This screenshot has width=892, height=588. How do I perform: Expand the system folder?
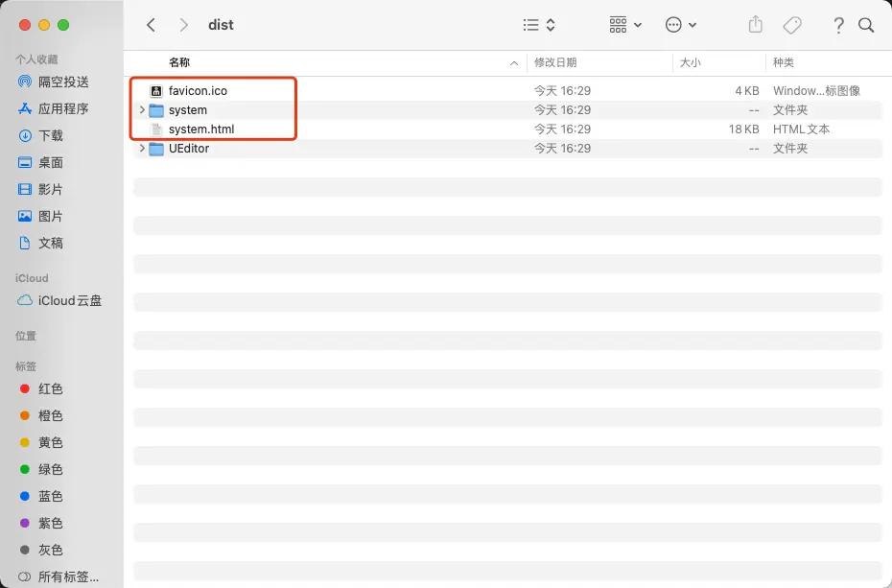[142, 109]
